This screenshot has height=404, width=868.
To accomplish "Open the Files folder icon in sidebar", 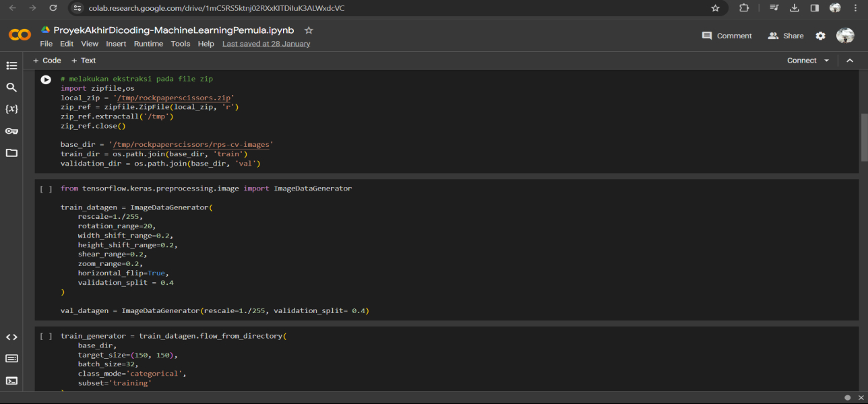I will [x=11, y=153].
